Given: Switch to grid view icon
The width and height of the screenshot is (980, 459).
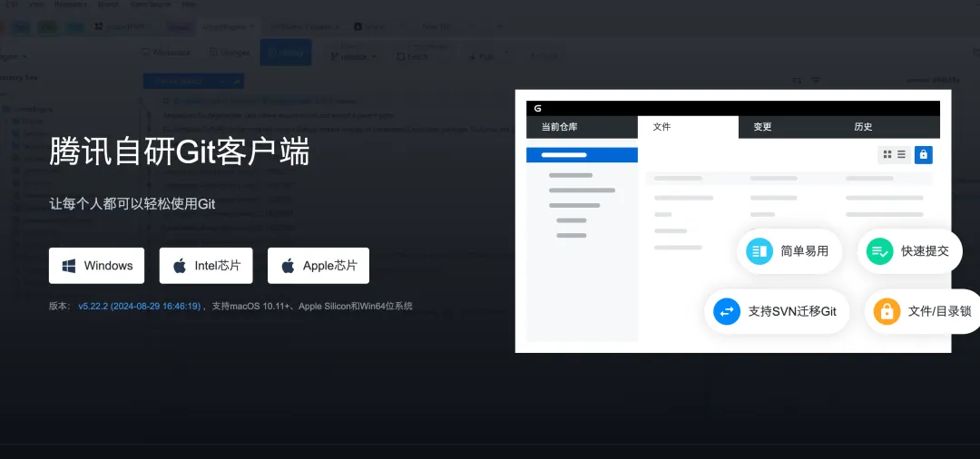Looking at the screenshot, I should [887, 155].
